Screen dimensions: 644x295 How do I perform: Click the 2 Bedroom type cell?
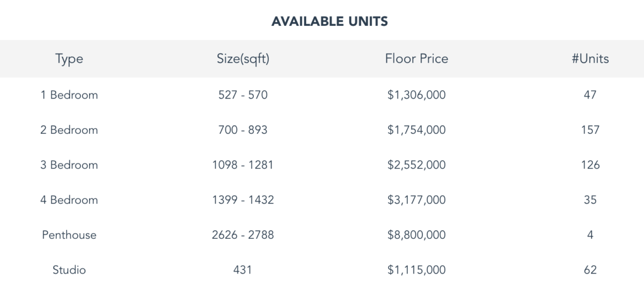[69, 130]
